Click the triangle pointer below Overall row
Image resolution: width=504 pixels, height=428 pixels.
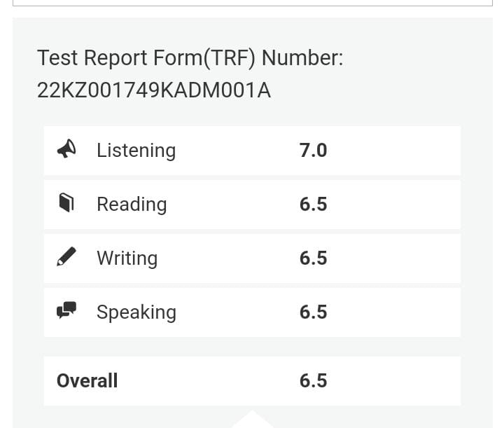coord(253,419)
